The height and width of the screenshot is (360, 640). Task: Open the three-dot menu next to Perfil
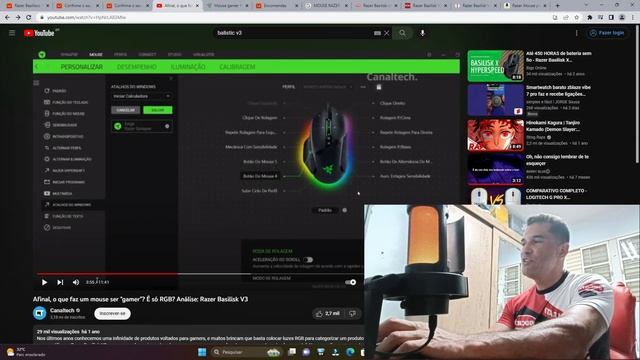[363, 87]
